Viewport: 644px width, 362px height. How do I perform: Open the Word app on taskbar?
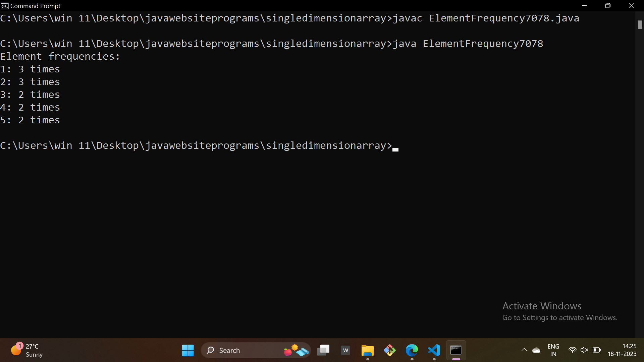[x=345, y=350]
